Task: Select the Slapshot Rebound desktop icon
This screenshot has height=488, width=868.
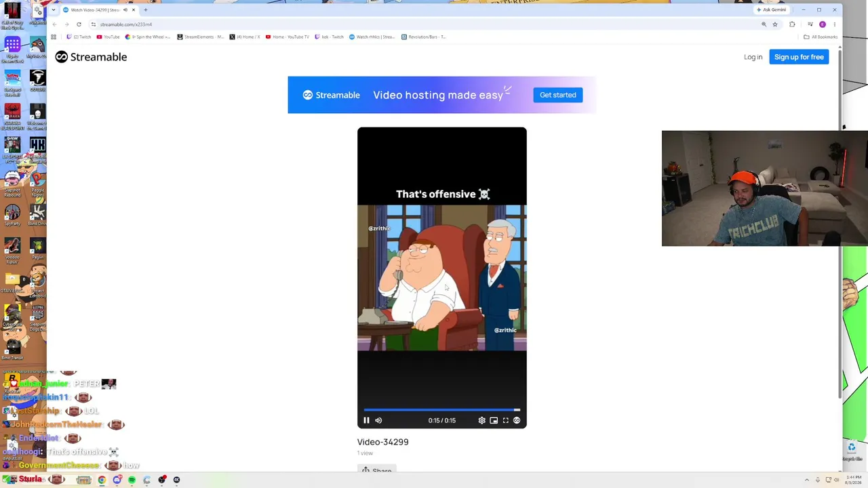Action: [x=12, y=184]
